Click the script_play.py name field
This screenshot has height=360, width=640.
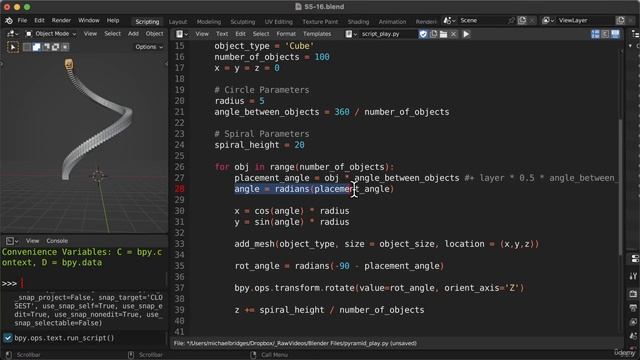[388, 34]
